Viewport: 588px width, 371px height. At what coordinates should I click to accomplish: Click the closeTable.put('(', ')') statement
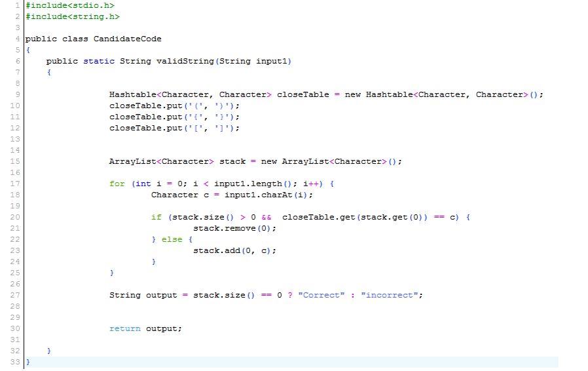pyautogui.click(x=174, y=106)
